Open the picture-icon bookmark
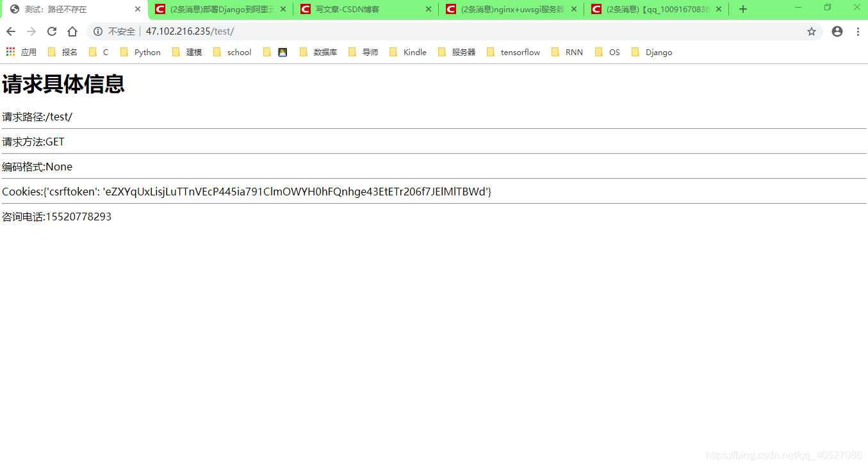The image size is (868, 467). pos(283,52)
